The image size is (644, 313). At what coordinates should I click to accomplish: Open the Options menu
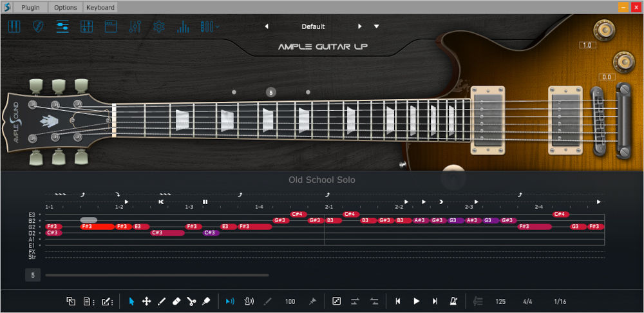[65, 7]
